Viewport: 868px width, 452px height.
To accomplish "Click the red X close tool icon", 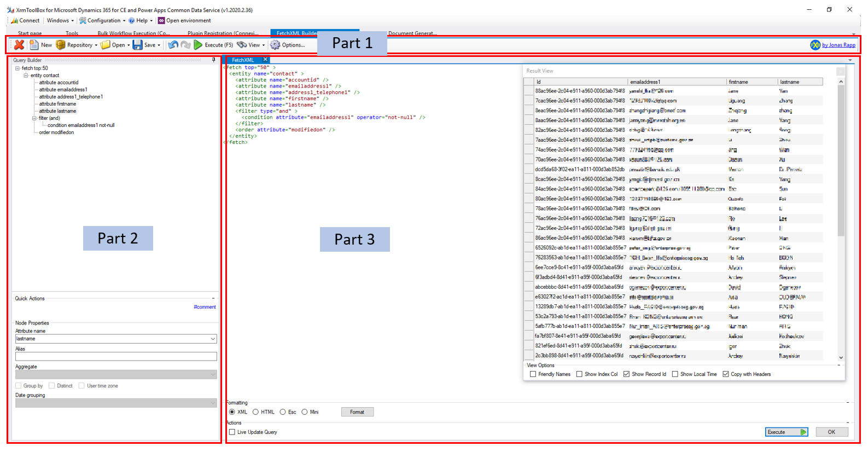I will pyautogui.click(x=19, y=45).
